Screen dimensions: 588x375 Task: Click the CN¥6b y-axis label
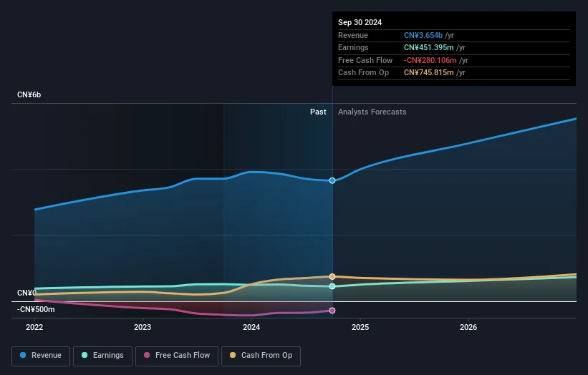30,95
